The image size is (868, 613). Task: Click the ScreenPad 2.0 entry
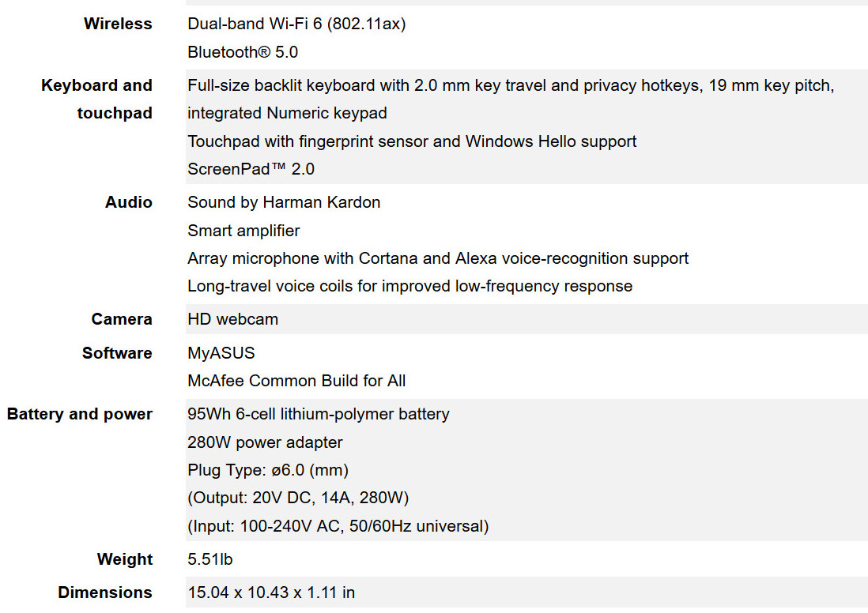click(251, 169)
